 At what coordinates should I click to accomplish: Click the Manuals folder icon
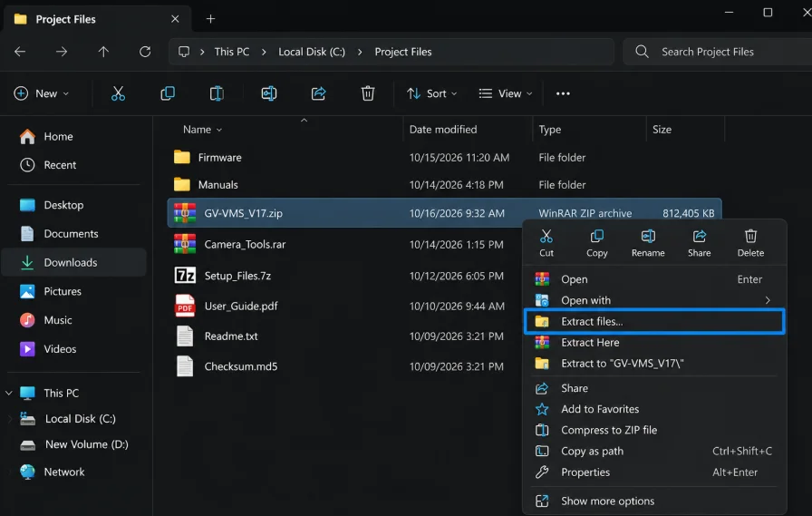(182, 184)
